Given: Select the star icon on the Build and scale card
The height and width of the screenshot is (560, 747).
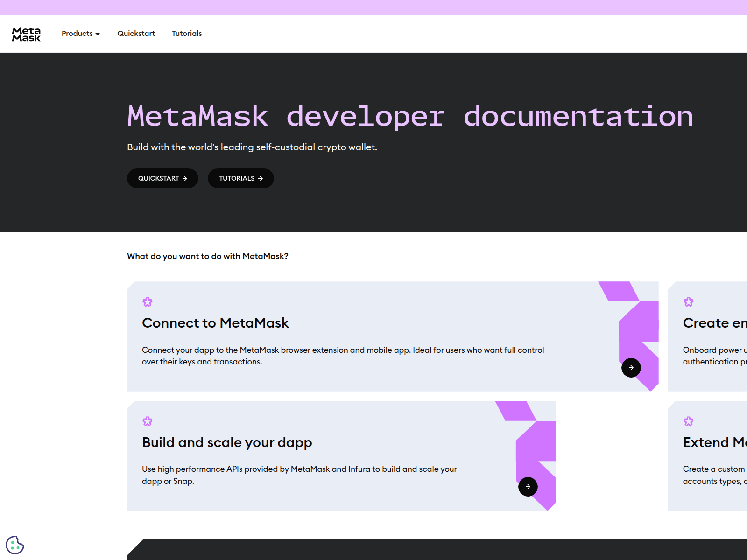Looking at the screenshot, I should point(148,421).
